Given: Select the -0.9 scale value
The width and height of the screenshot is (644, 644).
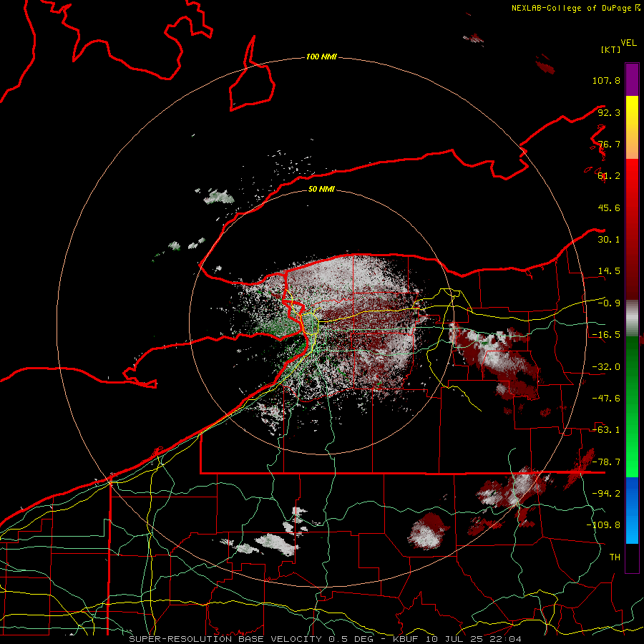Looking at the screenshot, I should pos(609,303).
